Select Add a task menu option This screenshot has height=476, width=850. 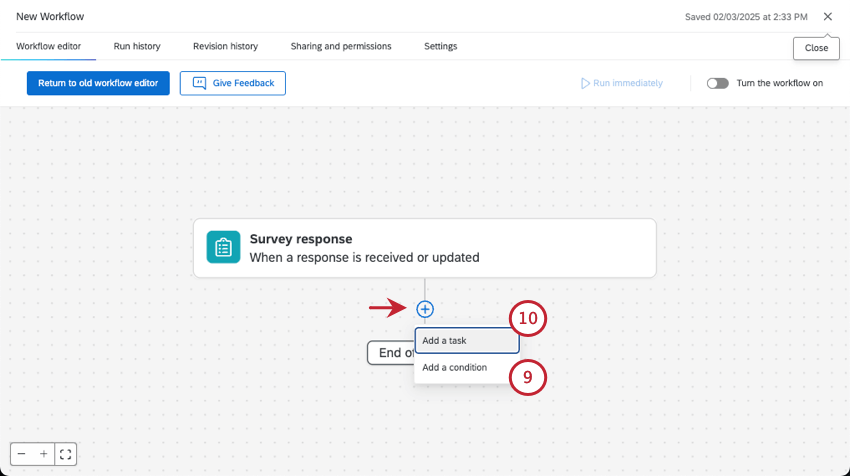[466, 341]
